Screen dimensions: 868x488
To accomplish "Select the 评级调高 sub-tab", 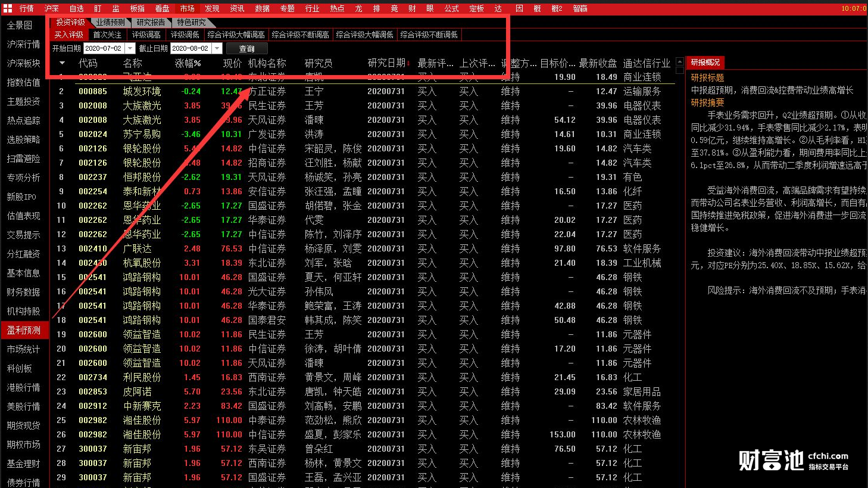I will (146, 35).
